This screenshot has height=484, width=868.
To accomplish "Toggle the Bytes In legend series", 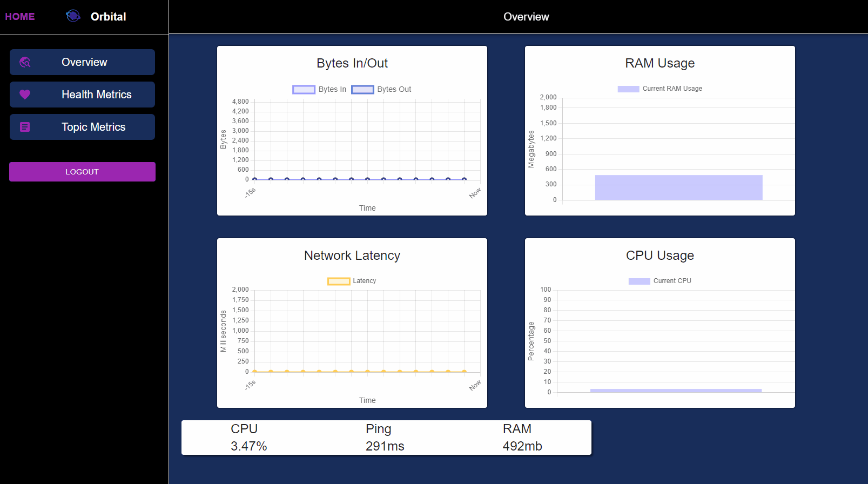I will pos(319,89).
